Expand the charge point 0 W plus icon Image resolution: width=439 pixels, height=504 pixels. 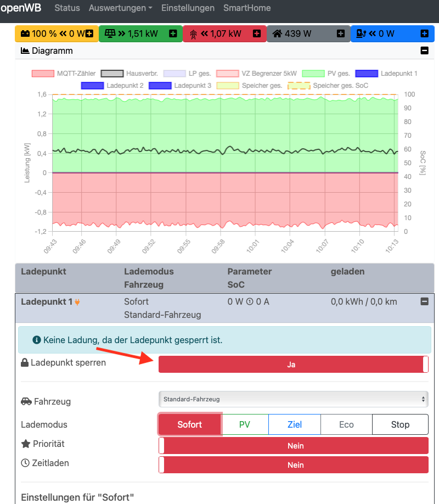pyautogui.click(x=424, y=34)
